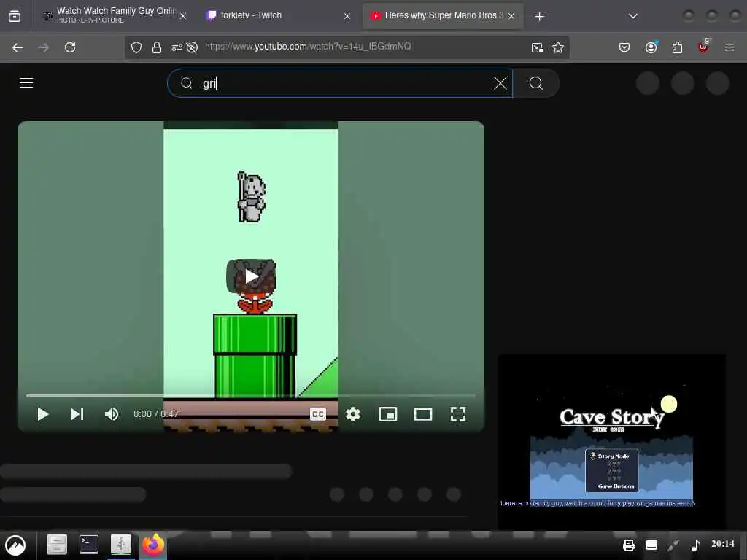
Task: Toggle closed captions on the video
Action: pos(318,414)
